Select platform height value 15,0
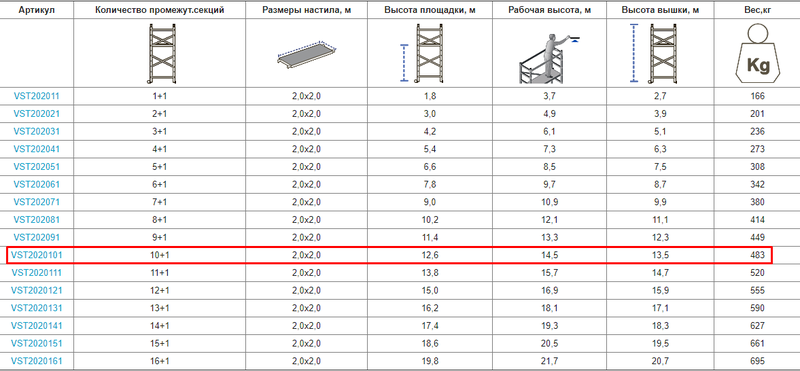This screenshot has width=800, height=371. [x=430, y=290]
